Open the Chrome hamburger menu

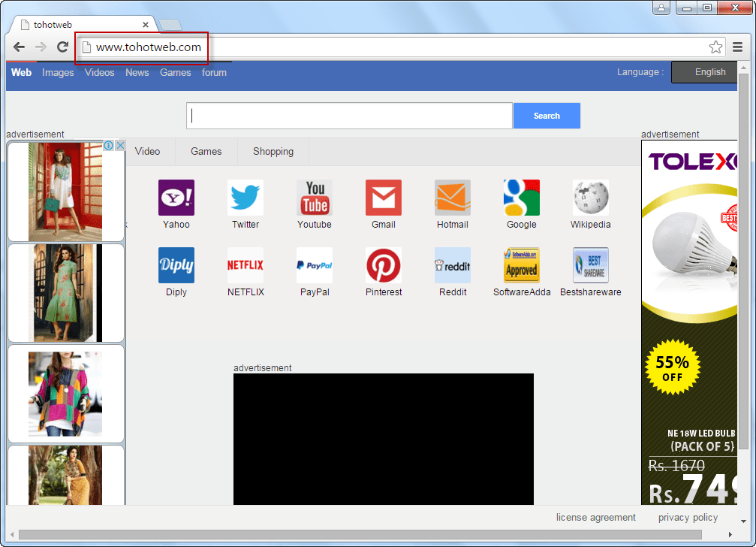point(737,47)
